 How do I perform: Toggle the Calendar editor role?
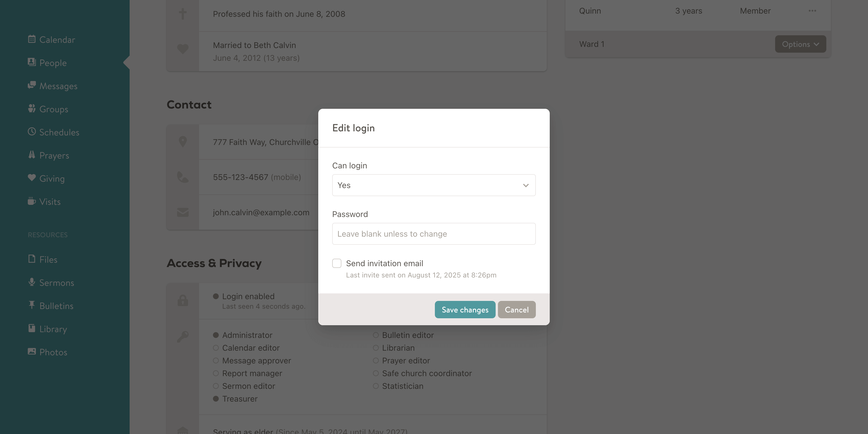(216, 348)
